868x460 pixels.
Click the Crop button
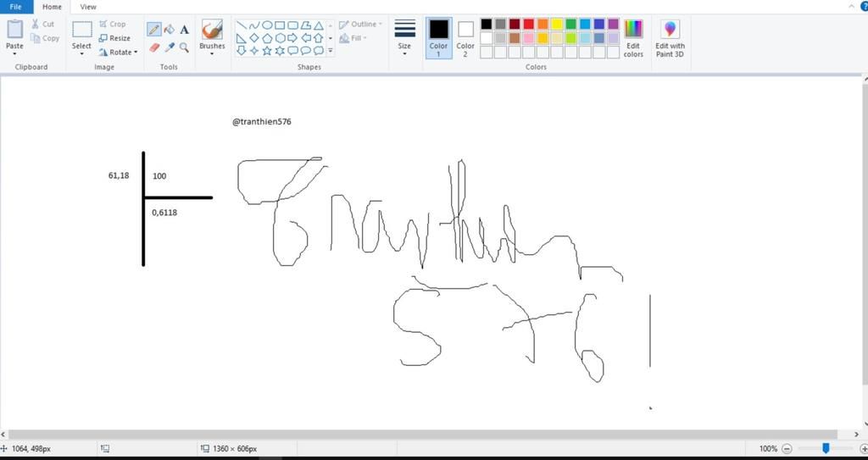pyautogui.click(x=113, y=25)
